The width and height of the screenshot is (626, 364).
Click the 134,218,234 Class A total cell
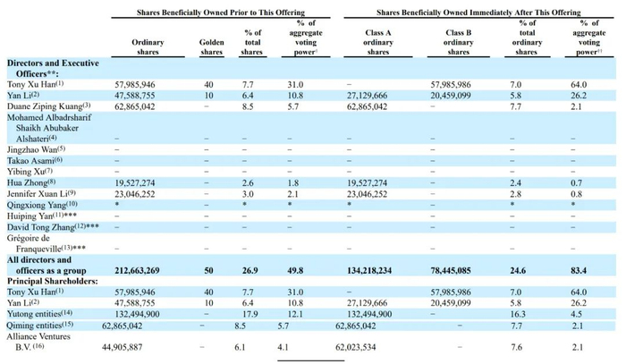coord(369,270)
